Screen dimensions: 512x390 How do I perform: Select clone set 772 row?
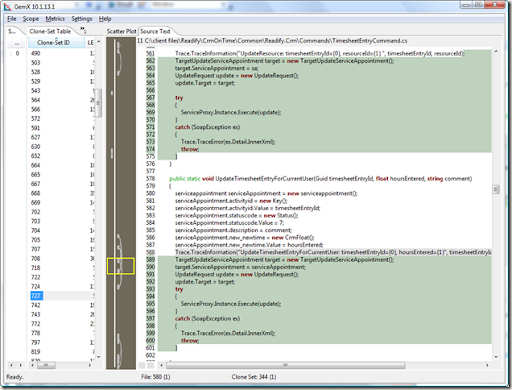click(62, 324)
